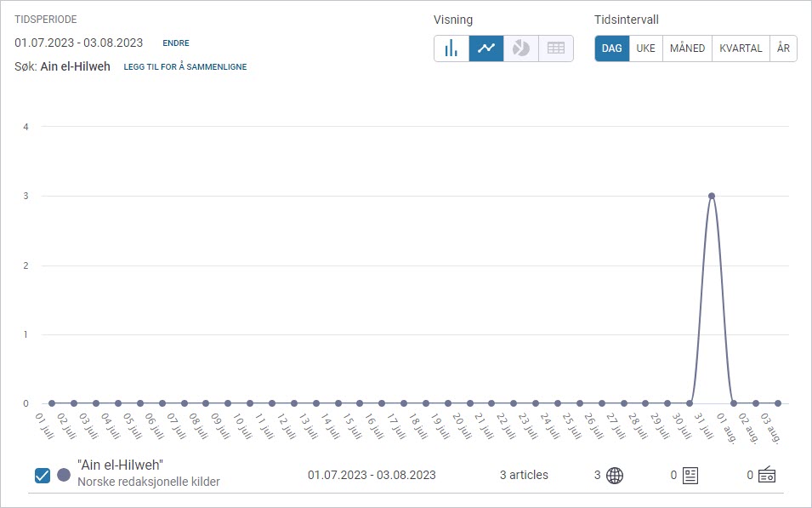Select DAG time interval

click(612, 49)
